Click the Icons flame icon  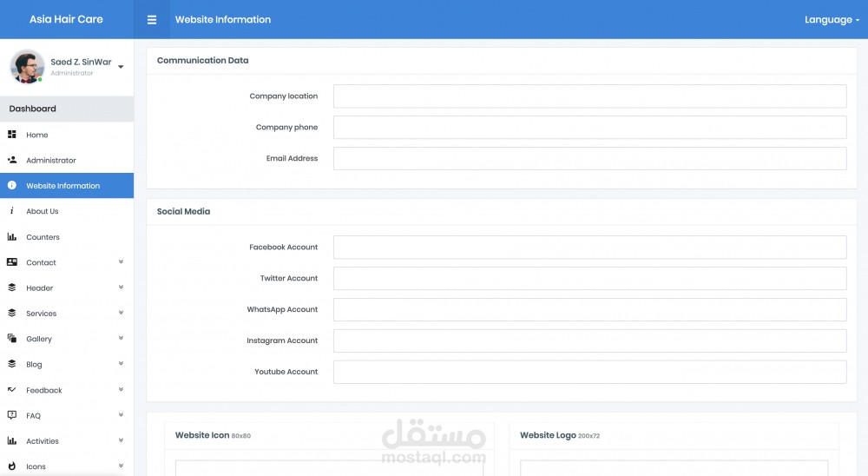click(x=11, y=466)
